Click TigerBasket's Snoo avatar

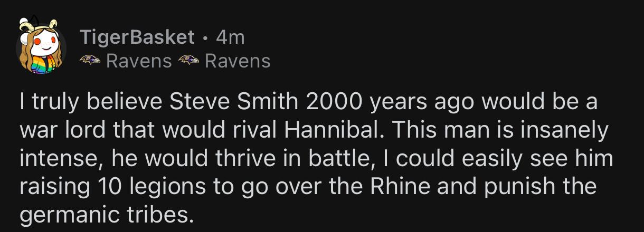point(41,47)
